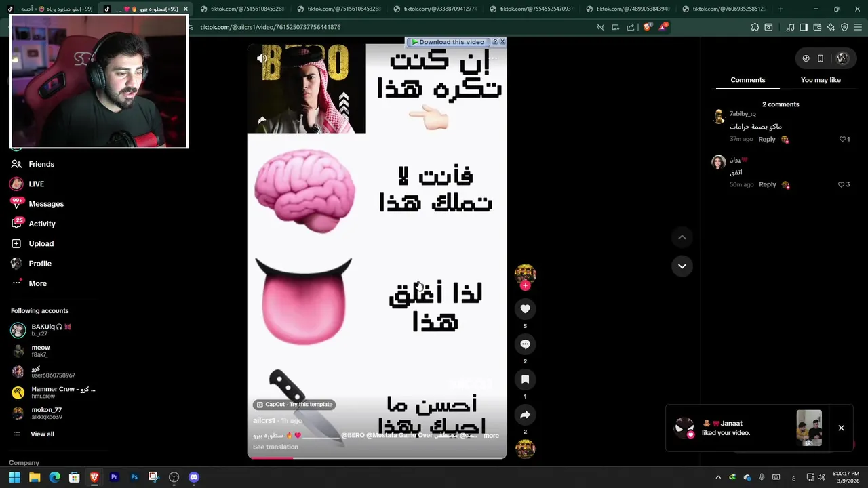Open the Janaat liked your video notification

click(749, 428)
